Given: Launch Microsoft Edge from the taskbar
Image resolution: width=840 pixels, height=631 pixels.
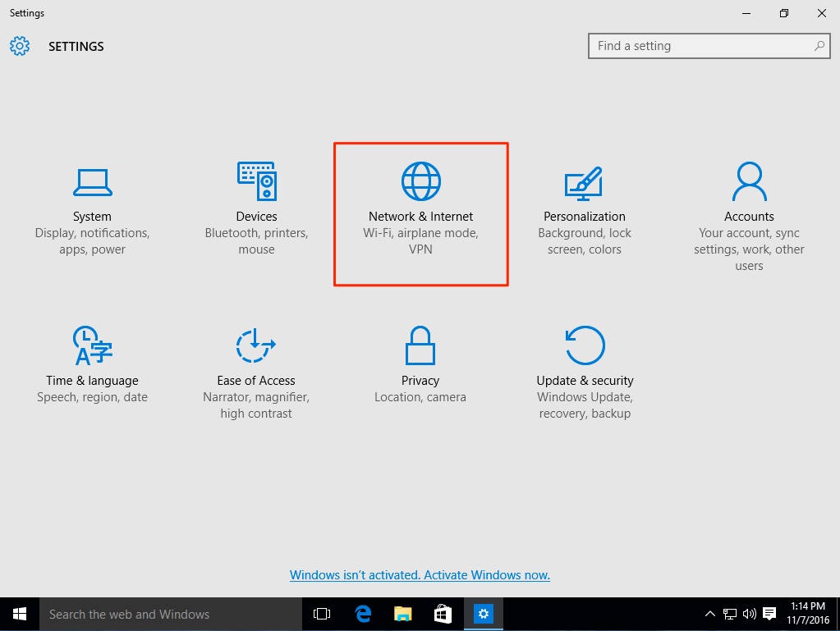Looking at the screenshot, I should pyautogui.click(x=363, y=614).
